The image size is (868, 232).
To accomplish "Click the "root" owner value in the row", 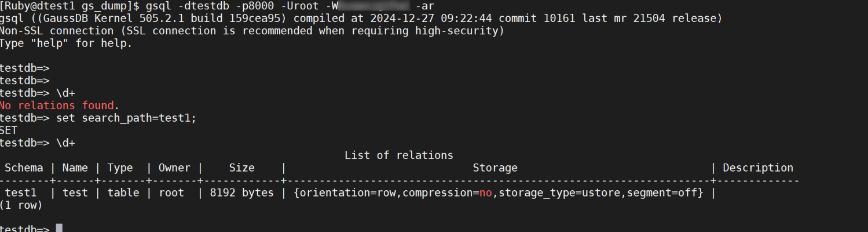I will (x=171, y=193).
